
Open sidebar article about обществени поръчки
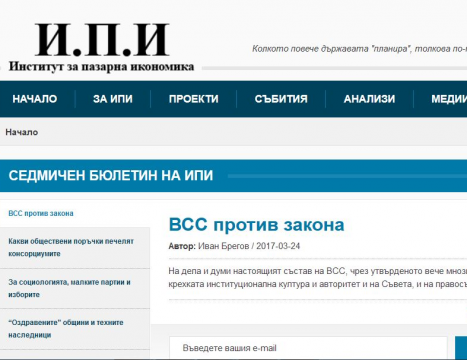(71, 247)
